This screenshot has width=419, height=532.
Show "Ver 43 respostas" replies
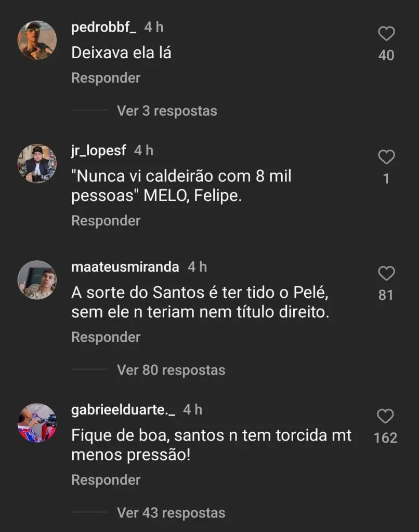[171, 513]
